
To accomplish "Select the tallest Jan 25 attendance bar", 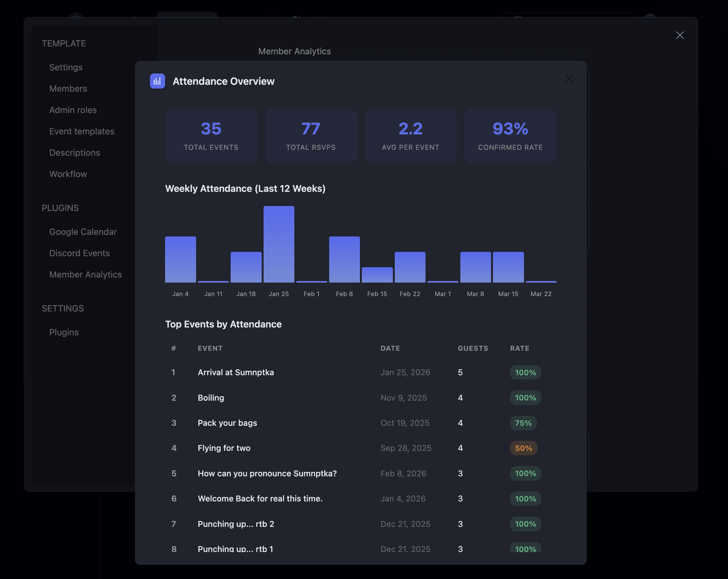I will pos(279,244).
